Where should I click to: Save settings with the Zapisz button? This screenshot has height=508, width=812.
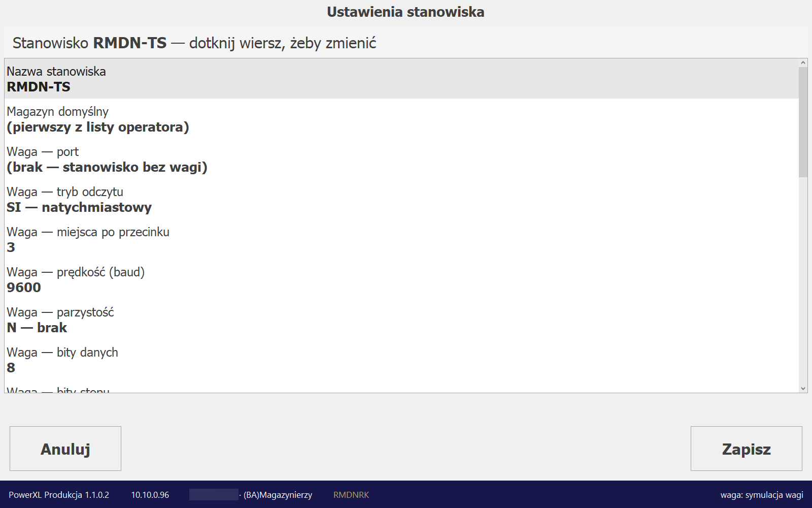pos(747,449)
